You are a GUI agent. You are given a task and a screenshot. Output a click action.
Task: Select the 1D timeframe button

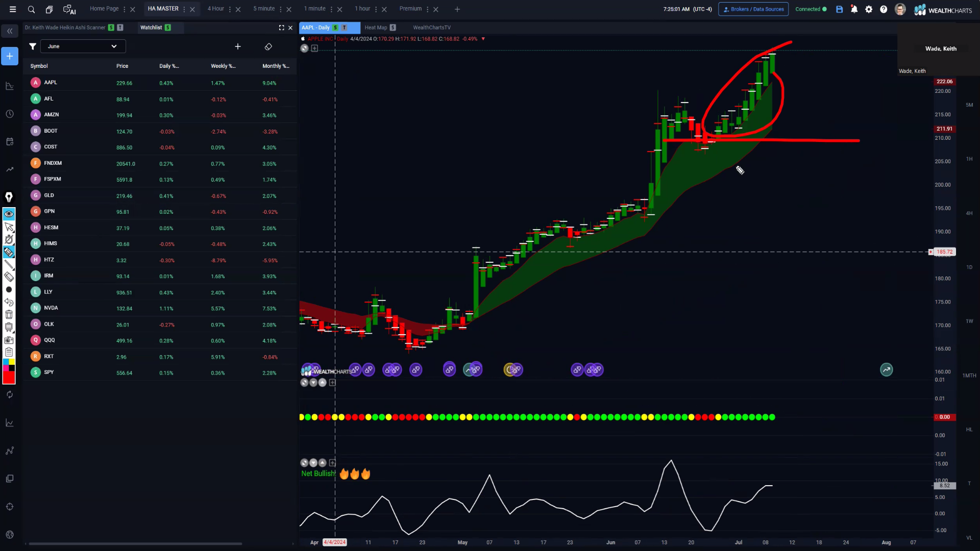point(969,267)
